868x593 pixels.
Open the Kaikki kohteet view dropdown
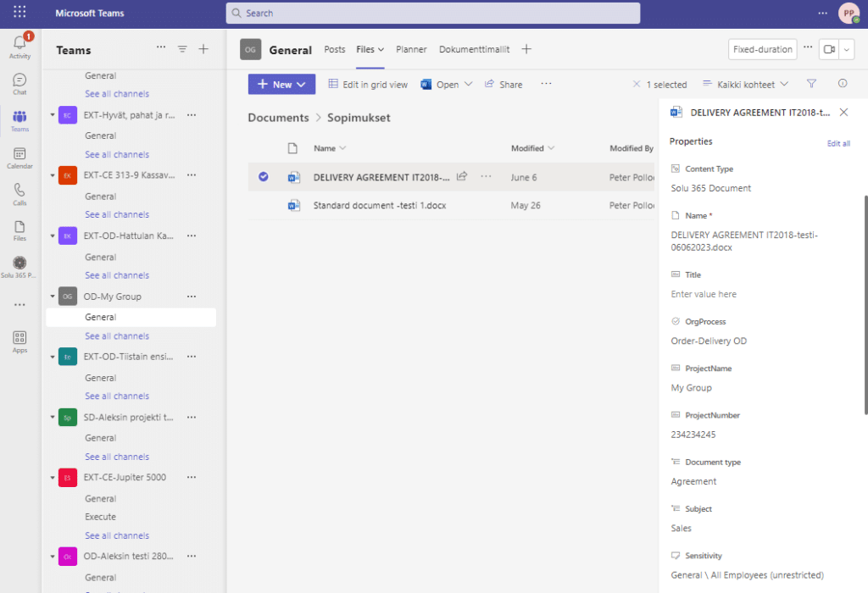[x=747, y=84]
